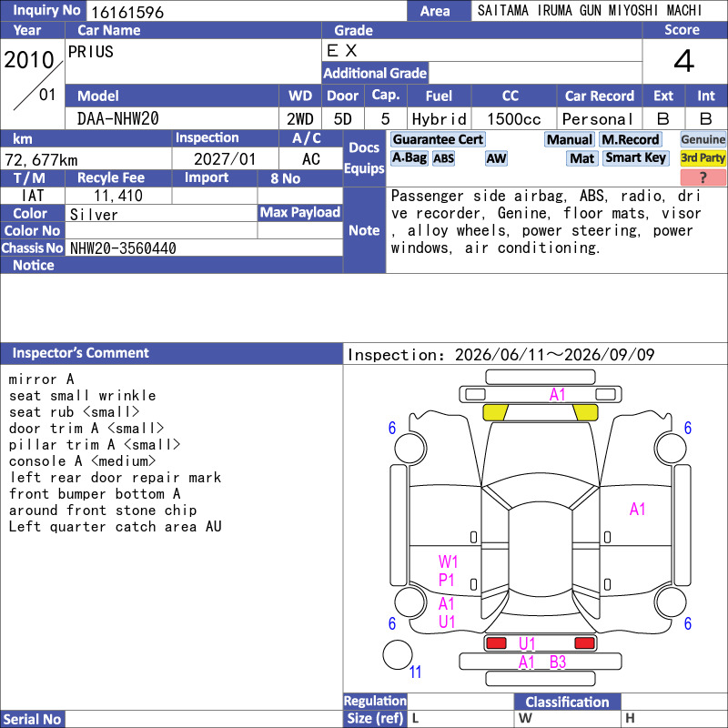This screenshot has height=728, width=728.
Task: Click the Mat equipment tag
Action: click(581, 158)
